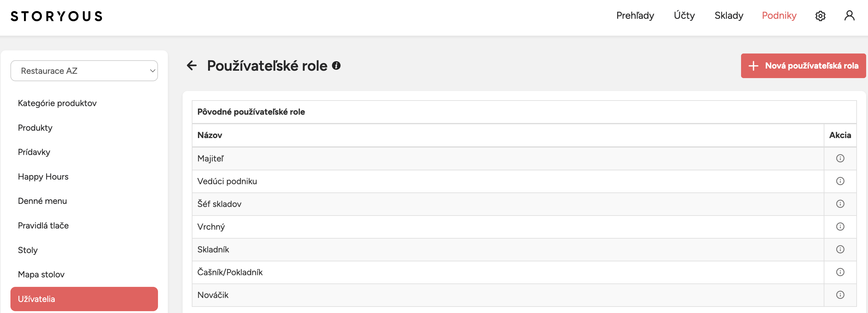The image size is (868, 313).
Task: Open the Prehľady menu
Action: point(635,15)
